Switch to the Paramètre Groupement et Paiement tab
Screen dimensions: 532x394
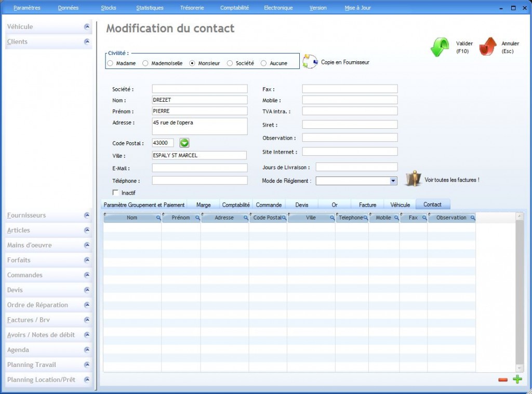coord(144,205)
